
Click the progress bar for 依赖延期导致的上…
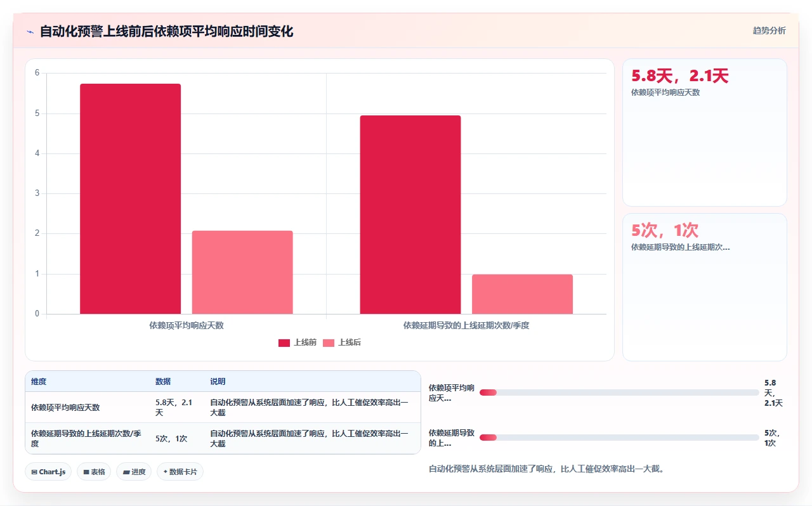click(x=619, y=438)
